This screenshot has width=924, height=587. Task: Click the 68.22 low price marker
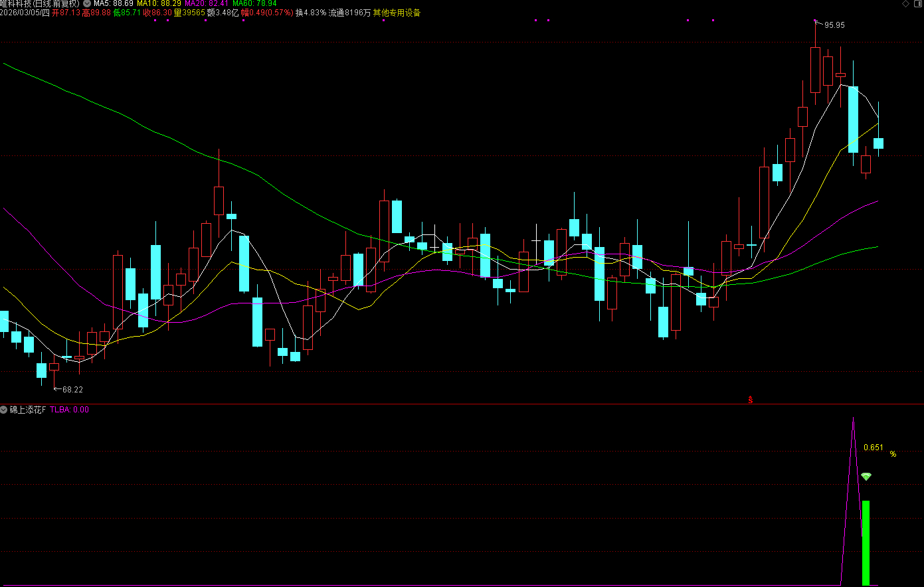click(x=72, y=390)
